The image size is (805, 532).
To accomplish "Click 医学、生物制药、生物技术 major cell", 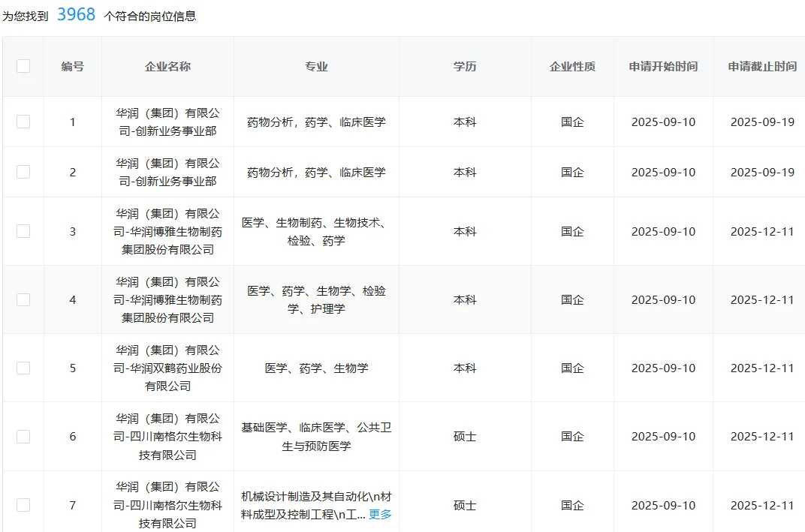I will pos(316,231).
